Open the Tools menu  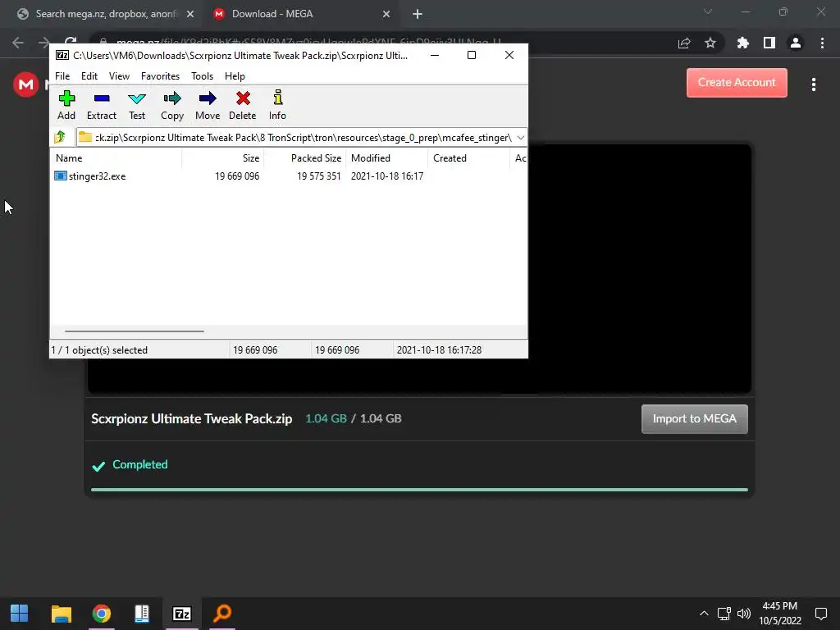coord(202,76)
